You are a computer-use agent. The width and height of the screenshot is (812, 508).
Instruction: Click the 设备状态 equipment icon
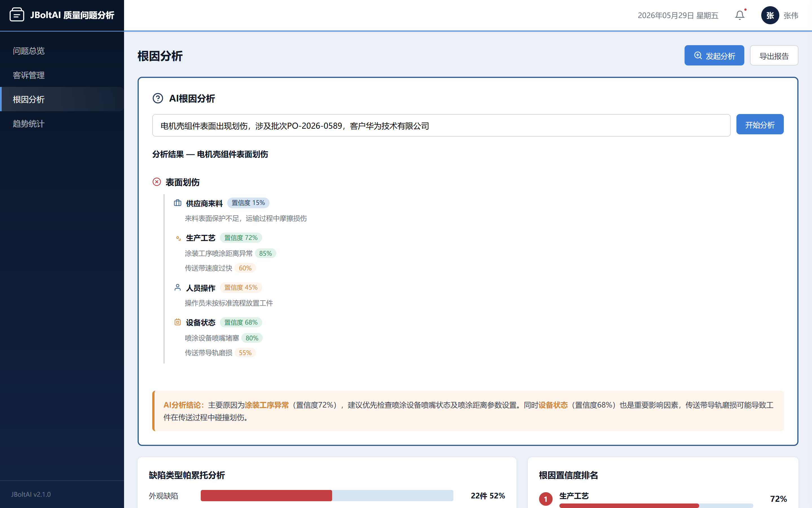(178, 322)
